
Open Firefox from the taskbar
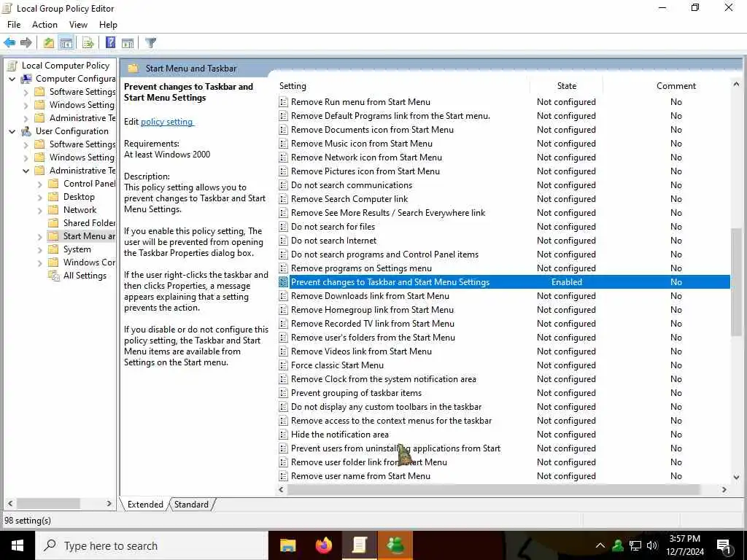(x=324, y=545)
